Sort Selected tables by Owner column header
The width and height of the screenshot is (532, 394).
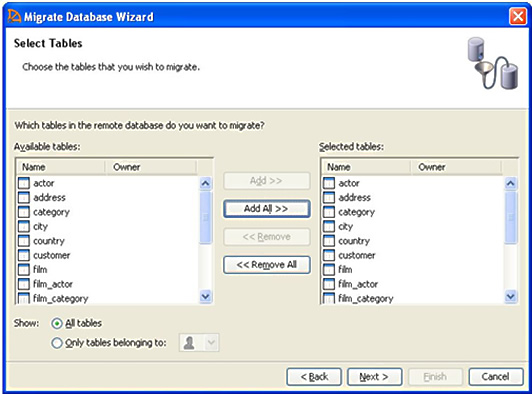click(x=456, y=167)
